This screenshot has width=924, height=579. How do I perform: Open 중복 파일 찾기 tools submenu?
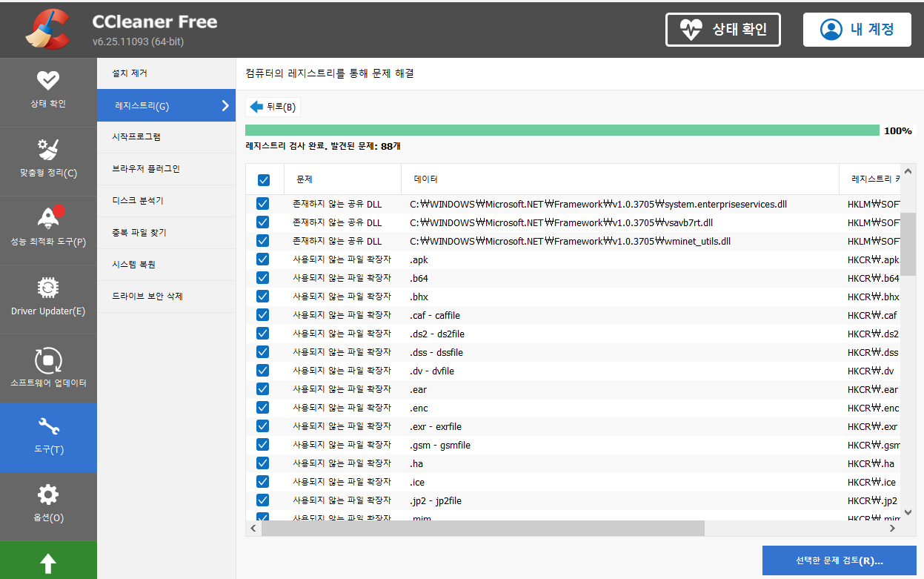click(x=166, y=233)
